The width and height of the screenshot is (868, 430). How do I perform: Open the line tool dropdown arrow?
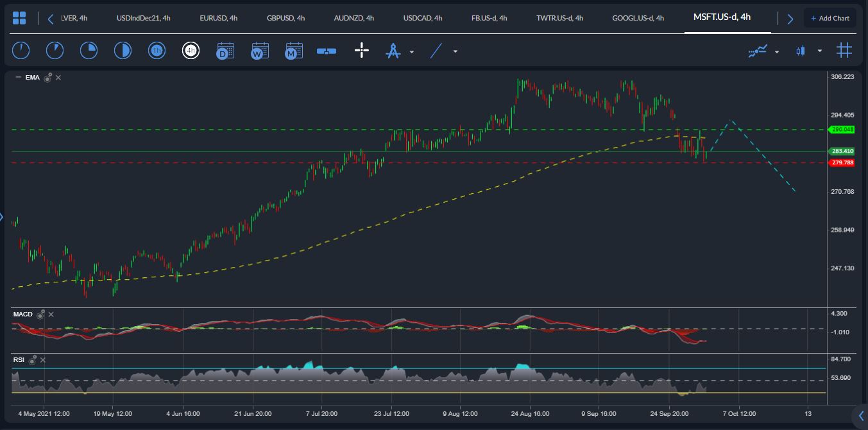(x=455, y=51)
